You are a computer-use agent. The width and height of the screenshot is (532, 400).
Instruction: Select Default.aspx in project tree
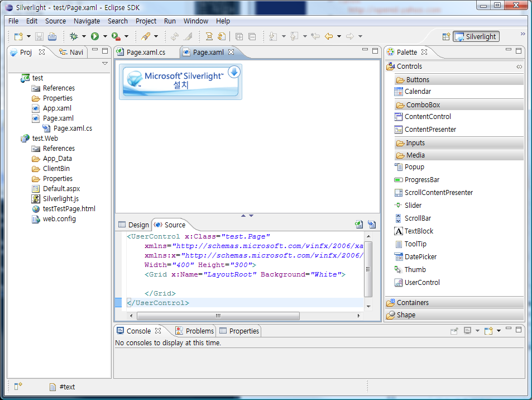pos(61,189)
